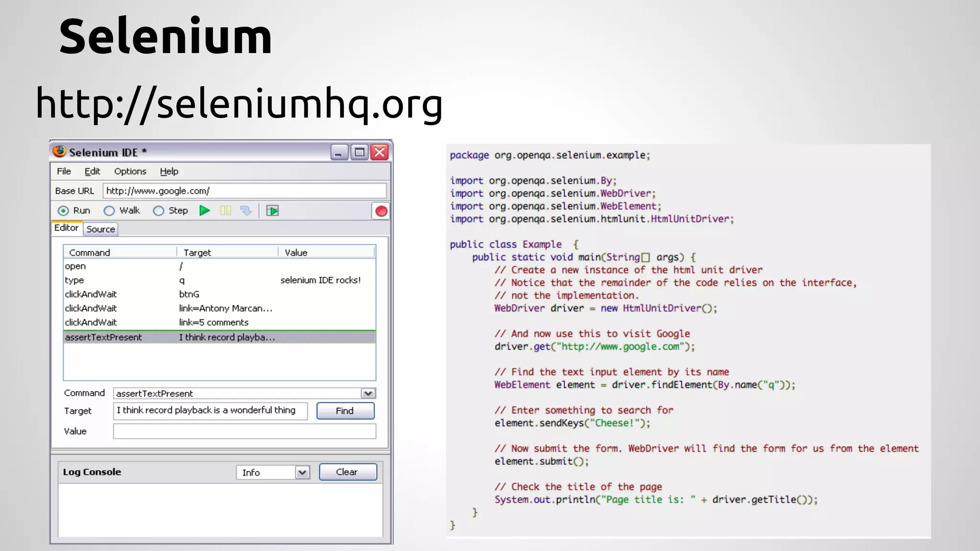Click into the Target input field
Viewport: 980px width, 551px height.
pos(211,411)
